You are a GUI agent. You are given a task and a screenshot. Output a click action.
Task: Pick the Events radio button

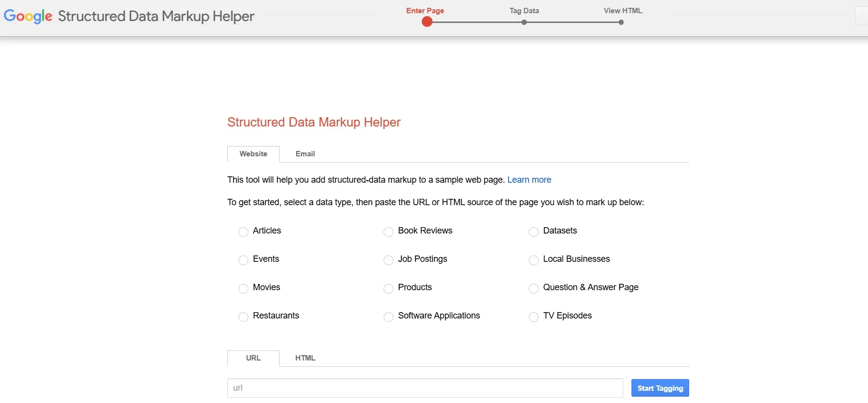tap(243, 260)
